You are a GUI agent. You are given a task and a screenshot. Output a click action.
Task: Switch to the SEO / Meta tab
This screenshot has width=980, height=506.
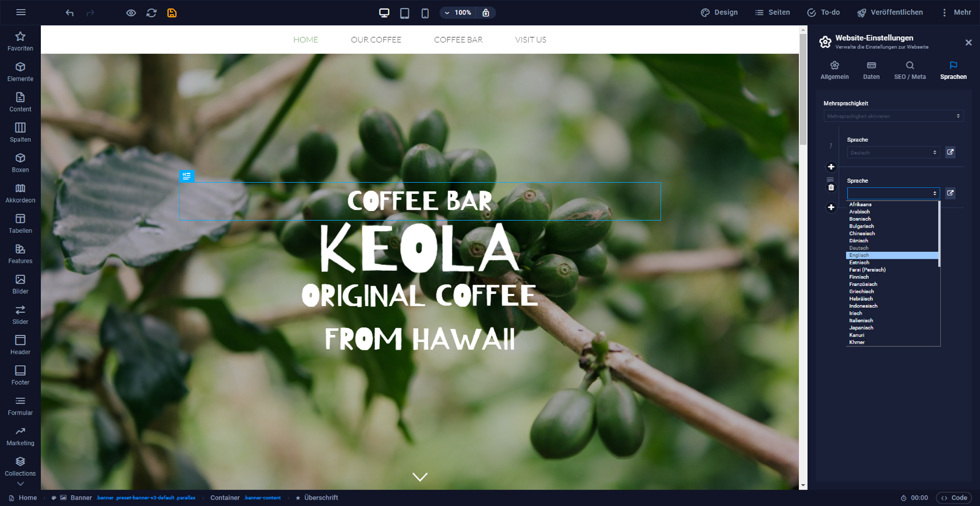[x=910, y=70]
